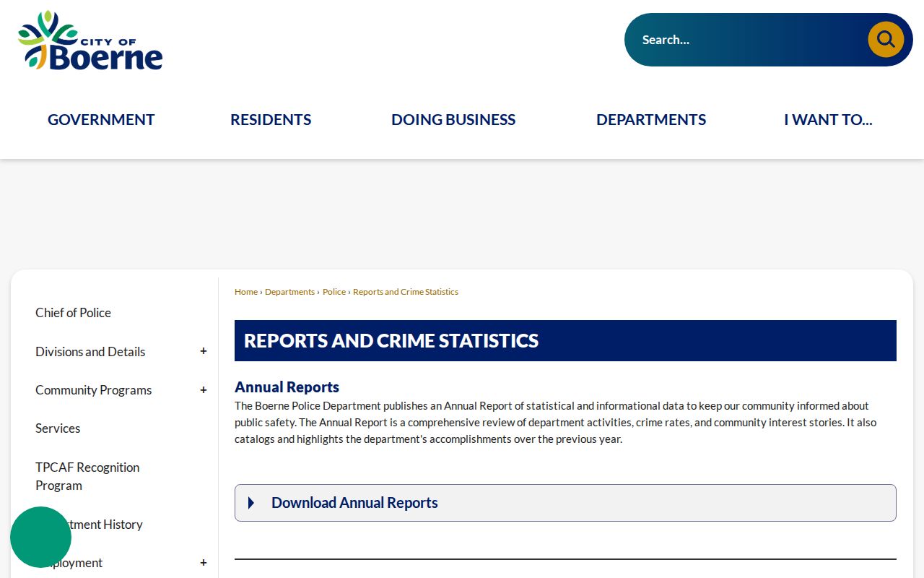Viewport: 924px width, 578px height.
Task: Click the Reports and Crime Statistics title
Action: [x=391, y=341]
